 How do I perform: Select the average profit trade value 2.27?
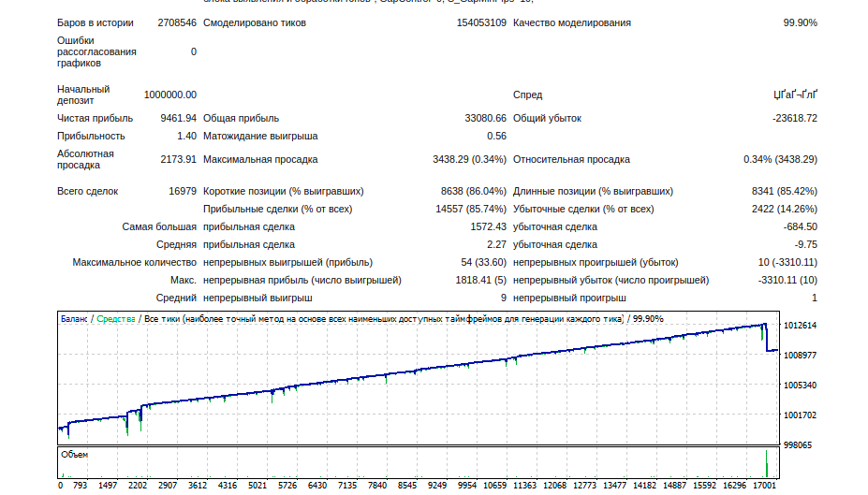pos(496,244)
